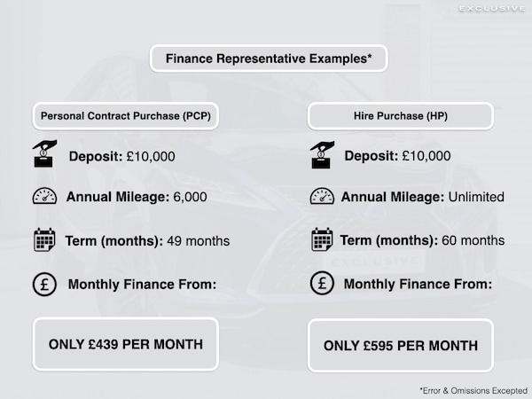Click the EXCLUSIVE logo in top corner
The height and width of the screenshot is (399, 532).
coord(492,9)
